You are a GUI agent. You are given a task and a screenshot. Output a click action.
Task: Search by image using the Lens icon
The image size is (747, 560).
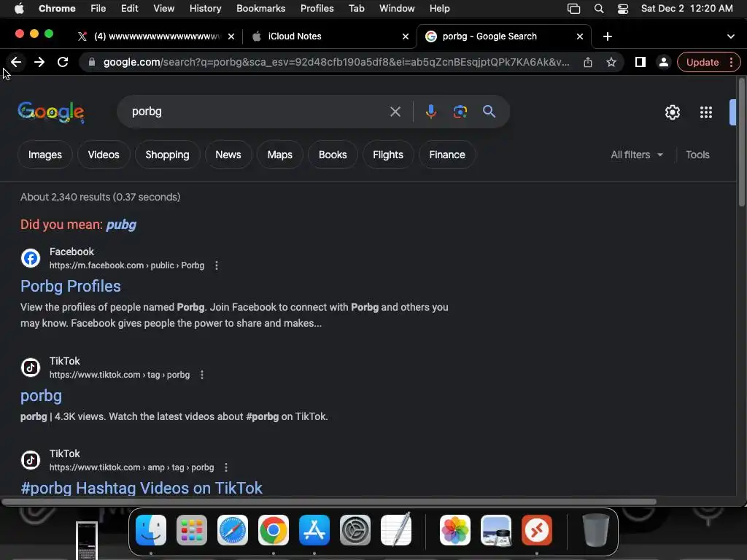point(460,112)
